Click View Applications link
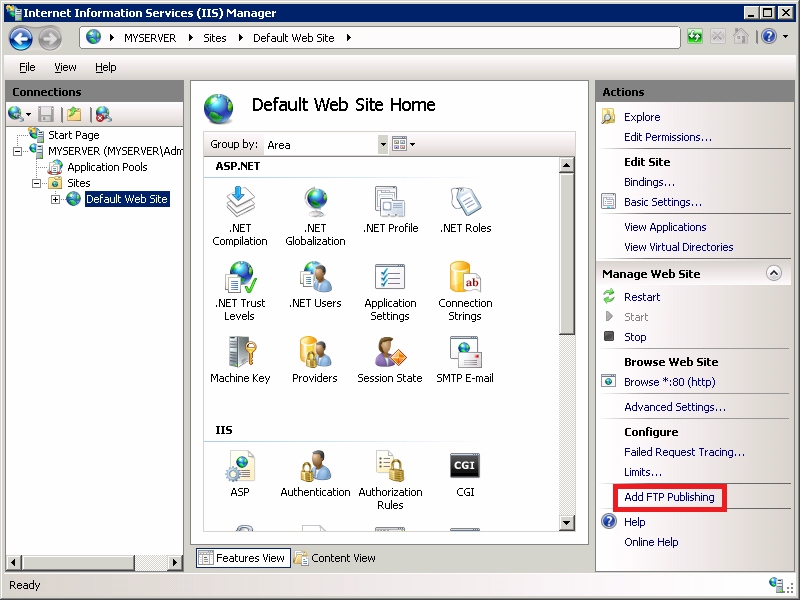 pyautogui.click(x=665, y=227)
